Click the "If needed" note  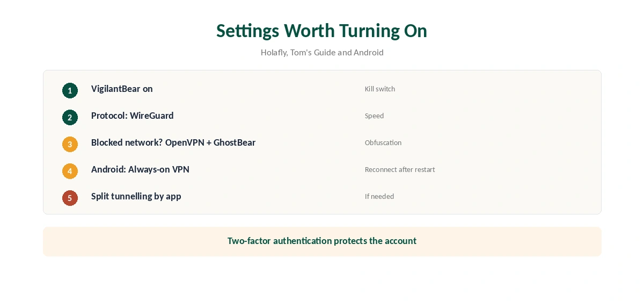click(379, 196)
